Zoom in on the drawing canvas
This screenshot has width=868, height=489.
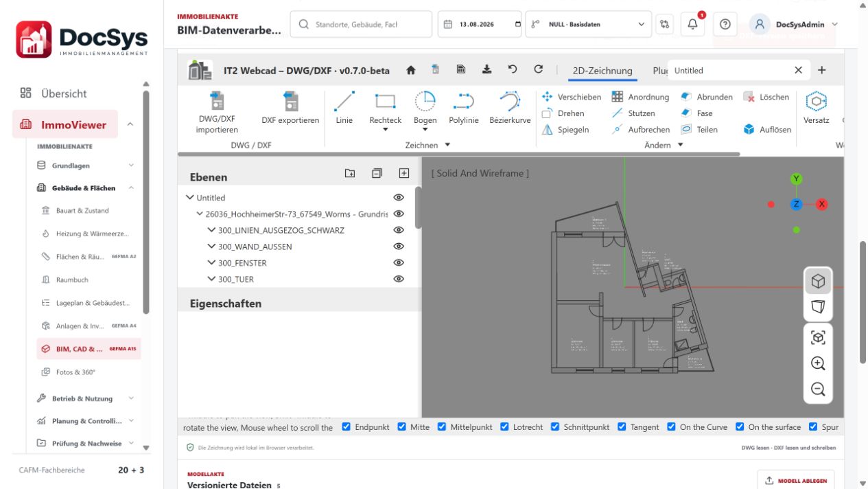pos(818,364)
